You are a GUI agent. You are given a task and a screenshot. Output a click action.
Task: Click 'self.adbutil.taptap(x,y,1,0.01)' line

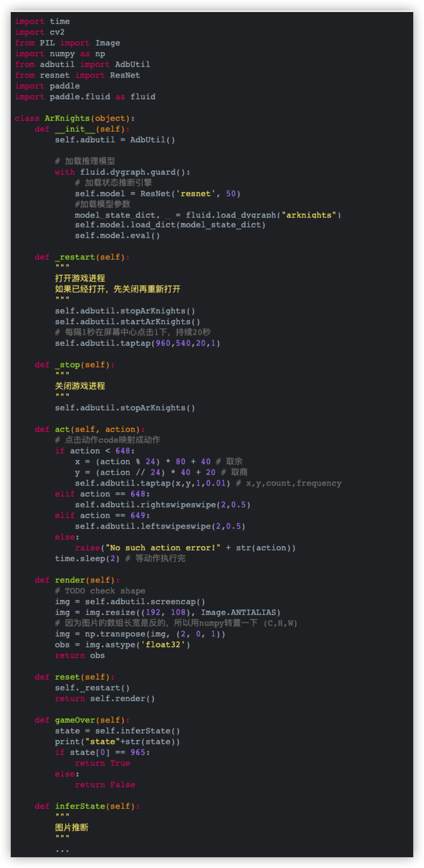[152, 484]
